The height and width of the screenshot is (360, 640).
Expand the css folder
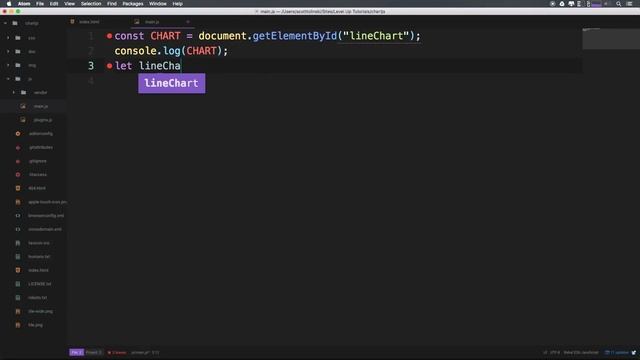tap(8, 38)
